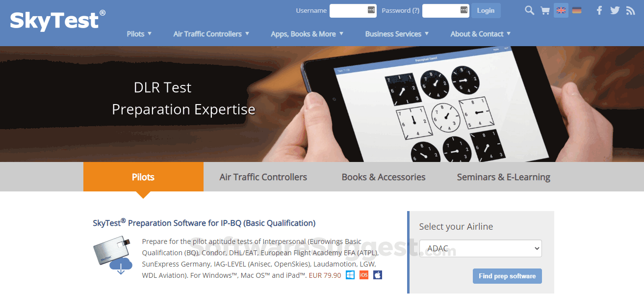Open the RSS feed icon

(x=630, y=10)
